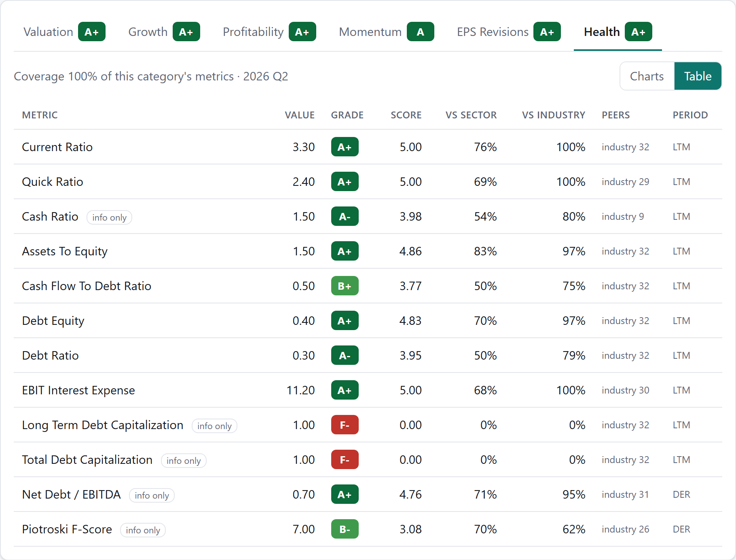This screenshot has height=560, width=736.
Task: Select the Quick Ratio metric name
Action: [x=53, y=182]
